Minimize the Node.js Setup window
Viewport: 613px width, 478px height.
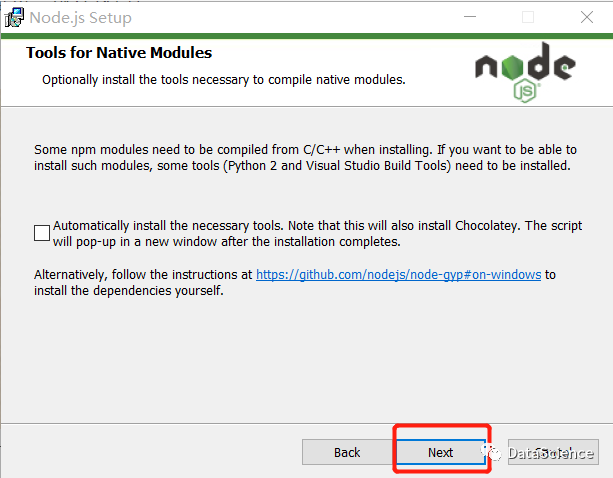tap(470, 17)
